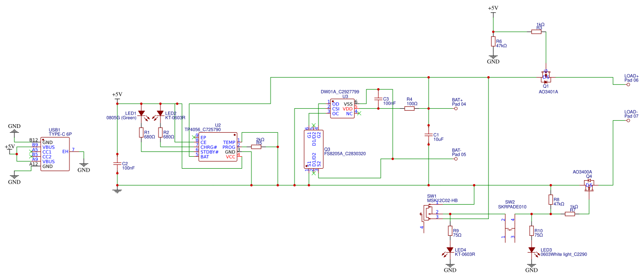Click the FS8205A dual MOSFET Q3
This screenshot has width=644, height=278.
[x=314, y=149]
